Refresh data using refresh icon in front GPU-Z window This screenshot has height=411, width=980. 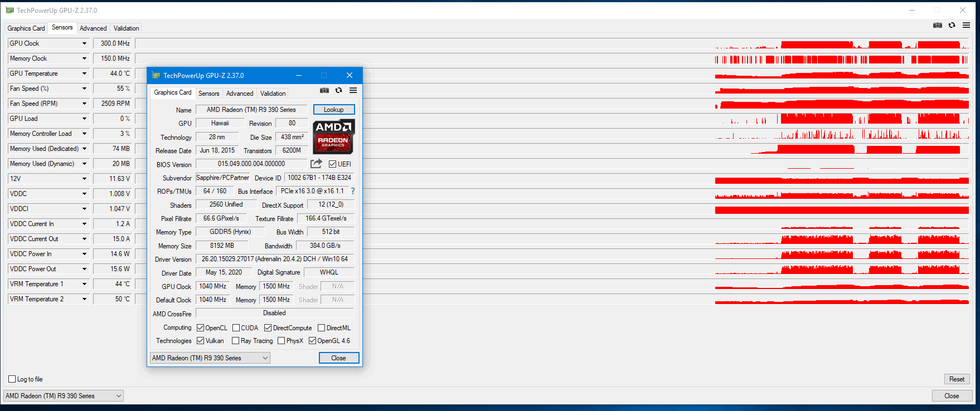coord(338,90)
